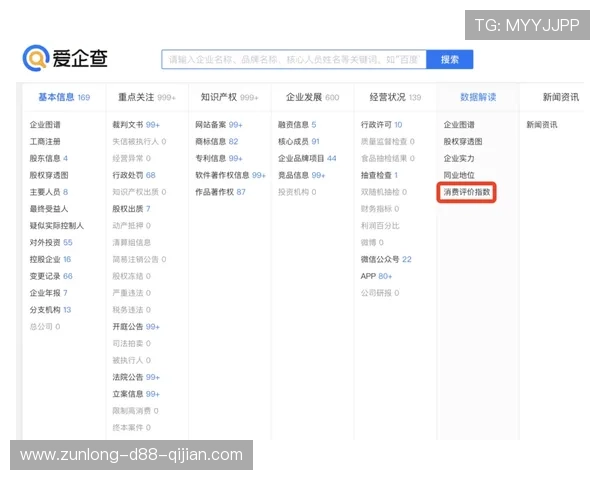Open 新闻资讯 link below the tab

[542, 125]
